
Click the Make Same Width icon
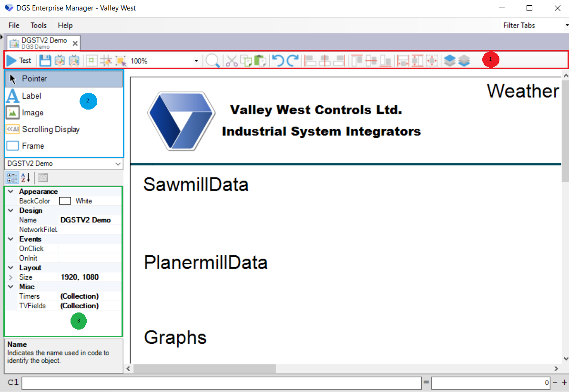(403, 60)
